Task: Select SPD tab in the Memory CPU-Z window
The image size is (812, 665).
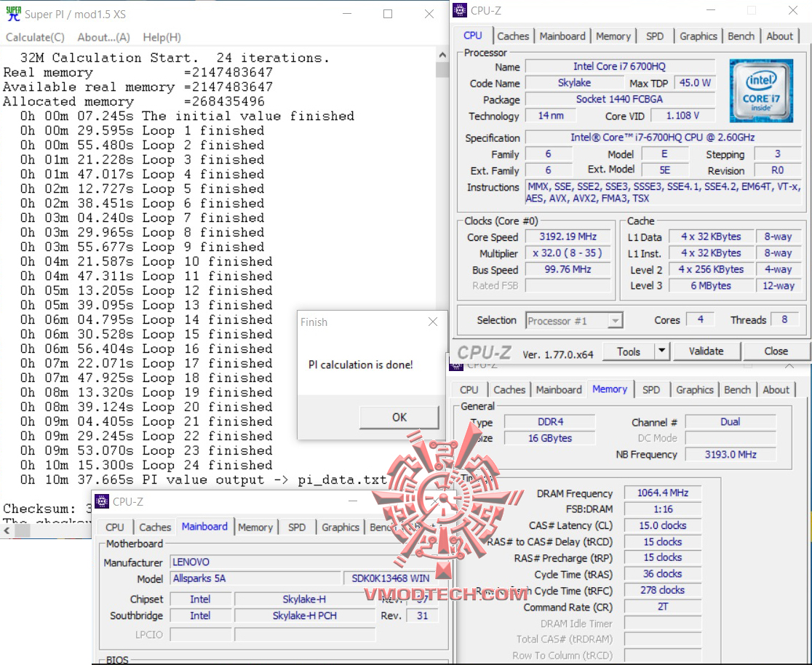Action: click(x=651, y=389)
